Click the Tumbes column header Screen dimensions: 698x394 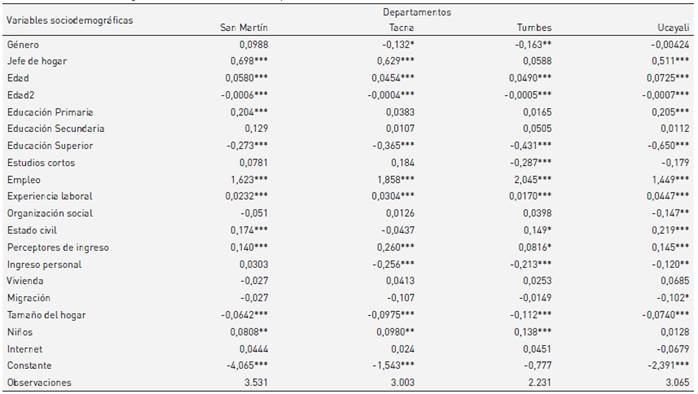click(534, 28)
